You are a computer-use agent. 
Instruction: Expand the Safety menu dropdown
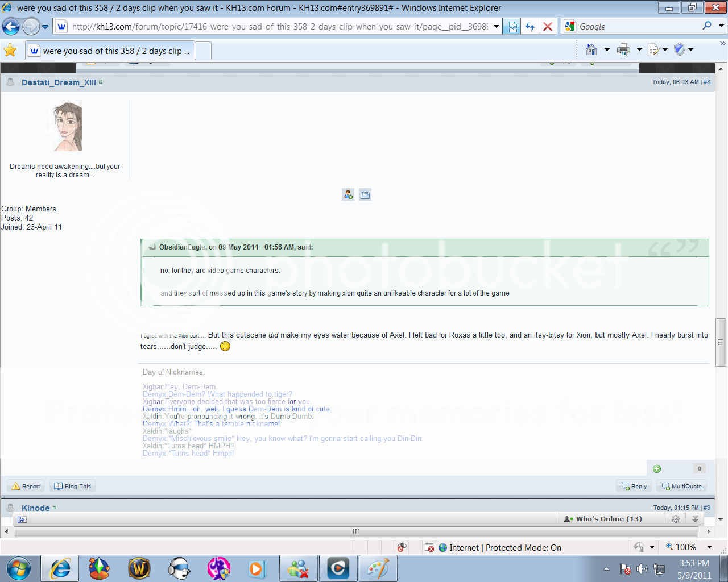[x=691, y=50]
